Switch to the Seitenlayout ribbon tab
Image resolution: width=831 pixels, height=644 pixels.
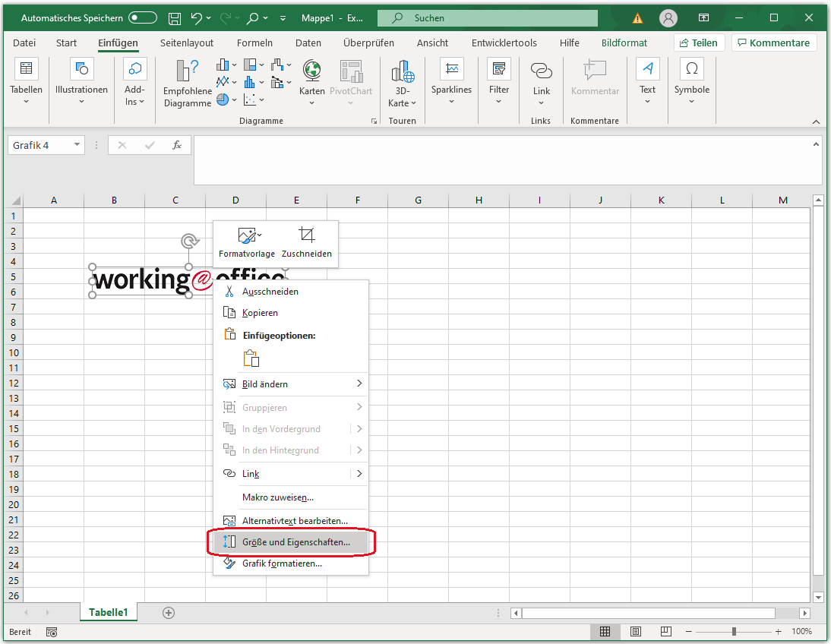pyautogui.click(x=187, y=43)
